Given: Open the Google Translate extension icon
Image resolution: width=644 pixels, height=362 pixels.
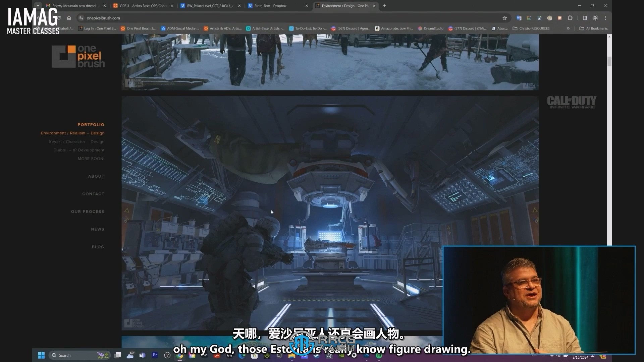Looking at the screenshot, I should (519, 18).
